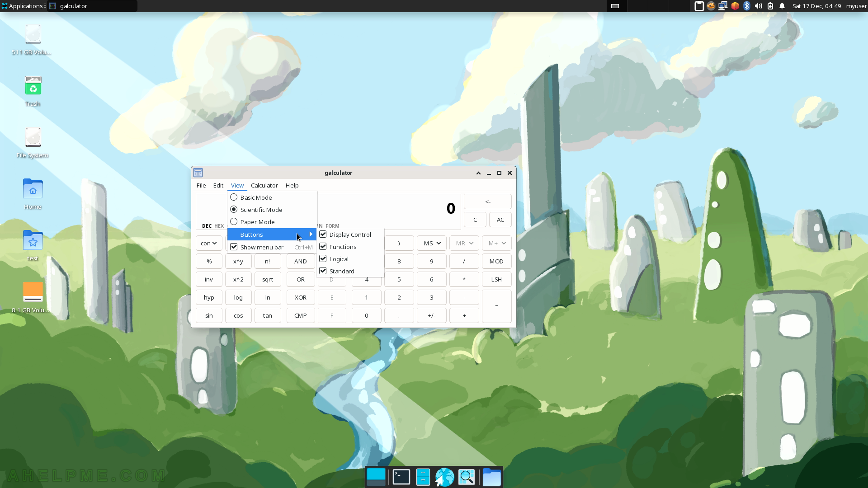Click the sin function button
This screenshot has height=488, width=868.
click(x=209, y=315)
